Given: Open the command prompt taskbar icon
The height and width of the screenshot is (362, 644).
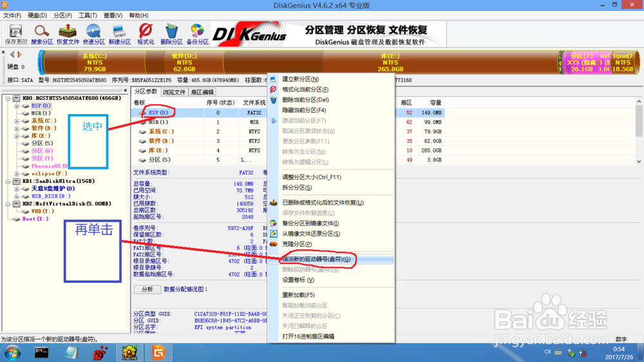Looking at the screenshot, I should [x=41, y=352].
